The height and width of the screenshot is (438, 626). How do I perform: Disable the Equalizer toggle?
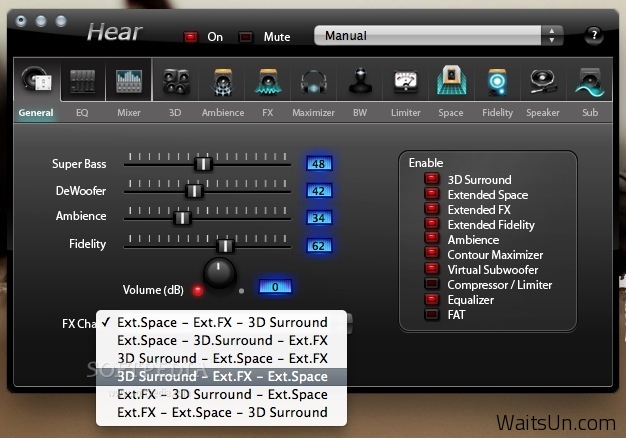pos(432,299)
